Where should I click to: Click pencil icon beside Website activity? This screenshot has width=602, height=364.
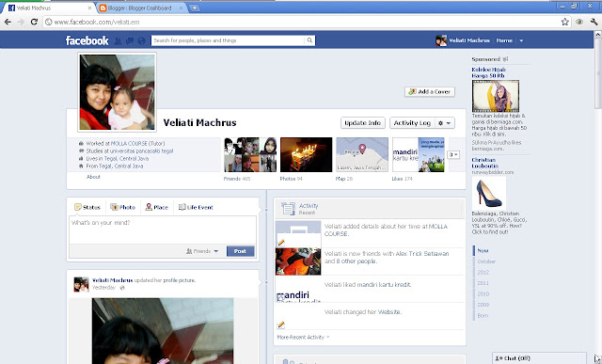click(x=280, y=324)
